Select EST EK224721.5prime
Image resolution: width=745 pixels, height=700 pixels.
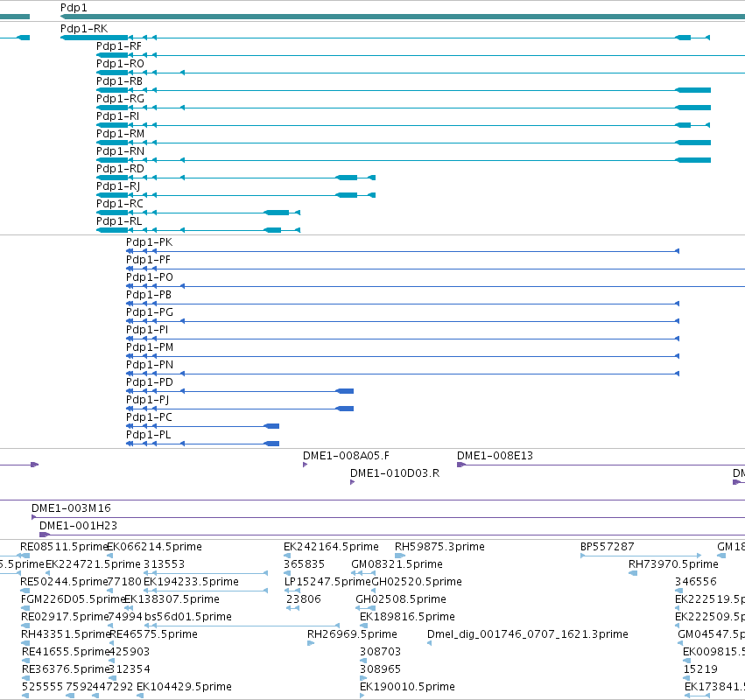(x=93, y=564)
